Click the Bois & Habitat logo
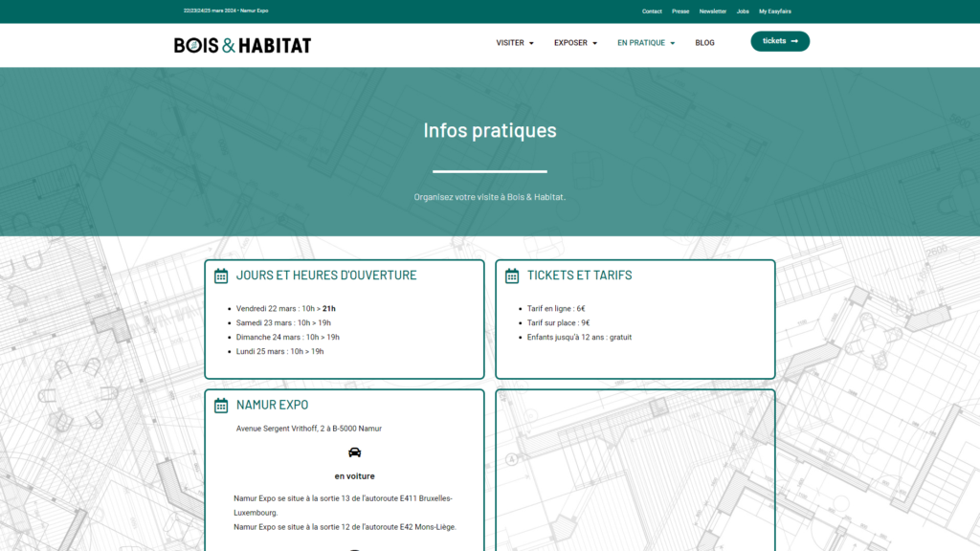Screen dimensions: 980x551 coord(242,45)
